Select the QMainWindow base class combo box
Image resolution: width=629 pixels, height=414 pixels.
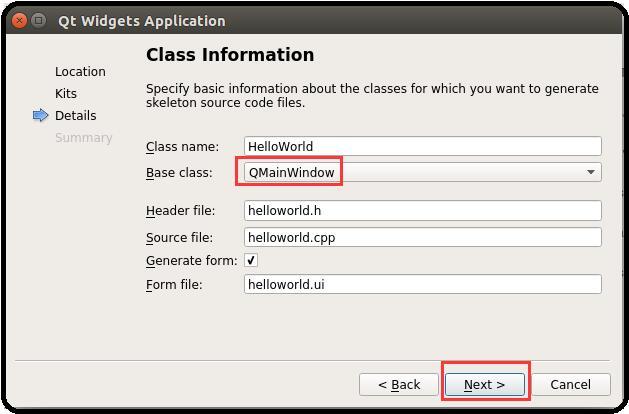coord(423,172)
